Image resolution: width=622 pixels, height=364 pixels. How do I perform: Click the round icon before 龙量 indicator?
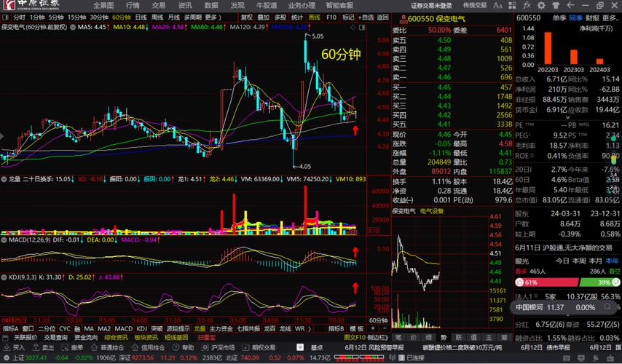pos(4,179)
